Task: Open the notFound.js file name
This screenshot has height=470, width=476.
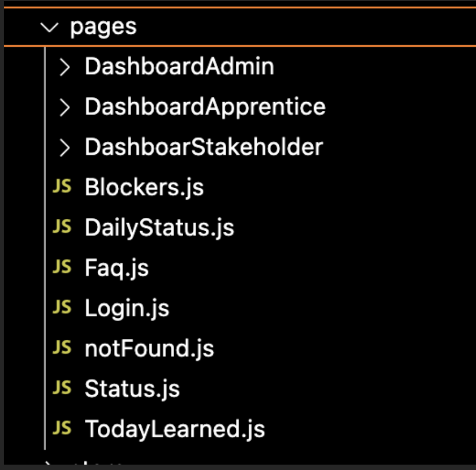Action: [149, 349]
